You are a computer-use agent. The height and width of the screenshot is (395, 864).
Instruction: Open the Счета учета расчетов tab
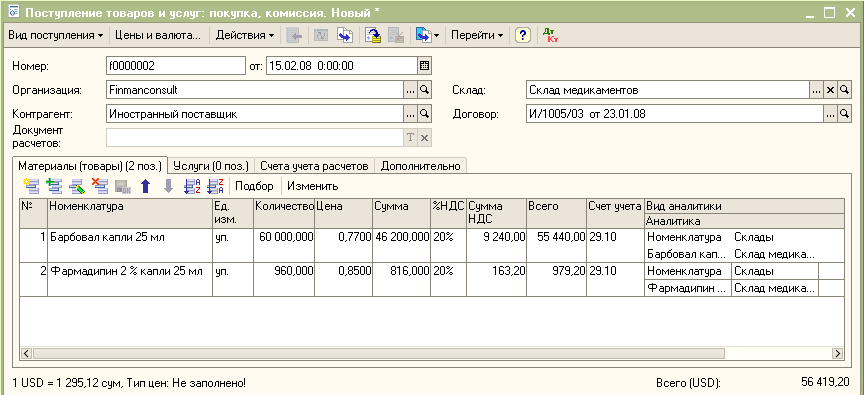point(314,165)
